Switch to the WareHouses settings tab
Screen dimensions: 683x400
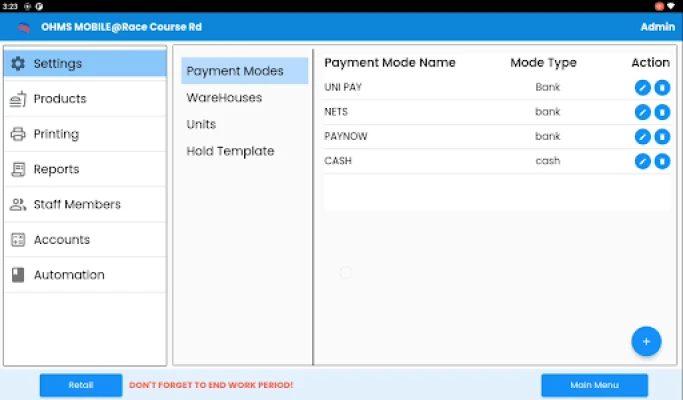(x=224, y=98)
